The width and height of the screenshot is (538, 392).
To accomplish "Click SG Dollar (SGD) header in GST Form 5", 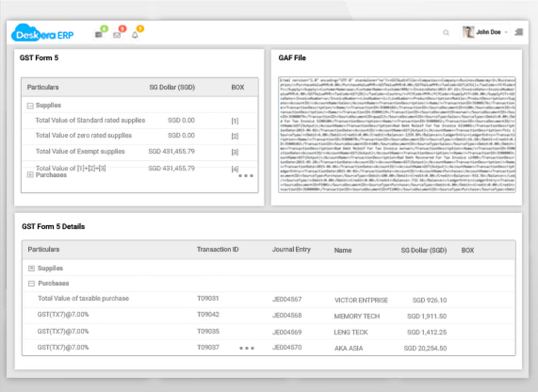I will pyautogui.click(x=172, y=87).
